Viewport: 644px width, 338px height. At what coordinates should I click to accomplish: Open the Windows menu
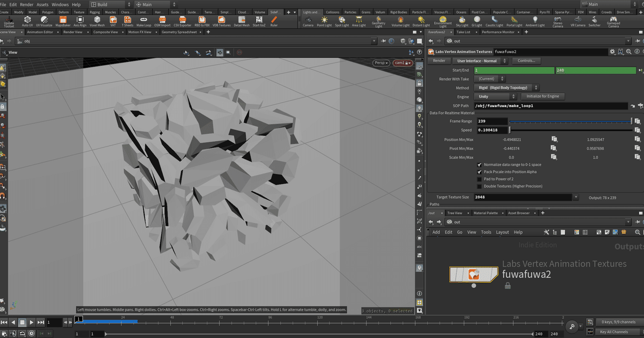click(x=60, y=4)
